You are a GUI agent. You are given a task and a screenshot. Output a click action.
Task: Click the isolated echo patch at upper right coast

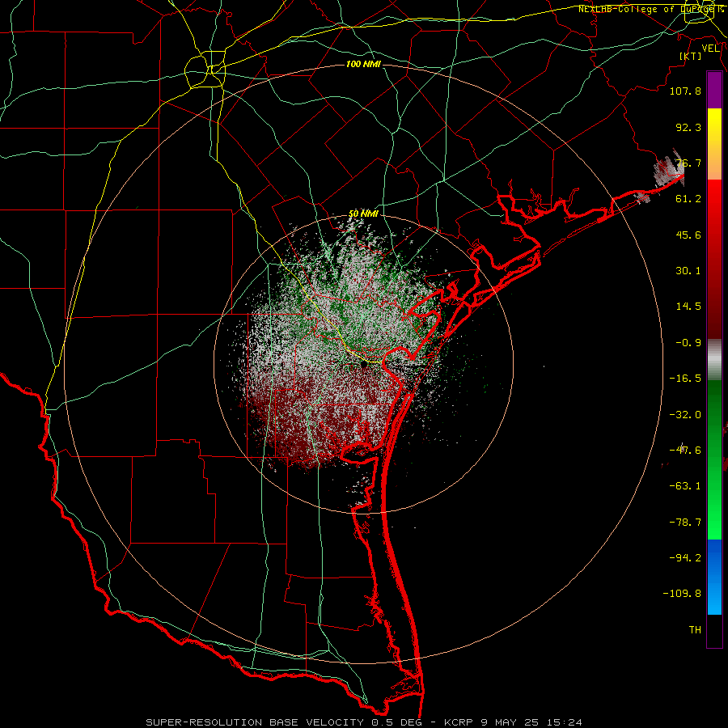click(x=669, y=169)
